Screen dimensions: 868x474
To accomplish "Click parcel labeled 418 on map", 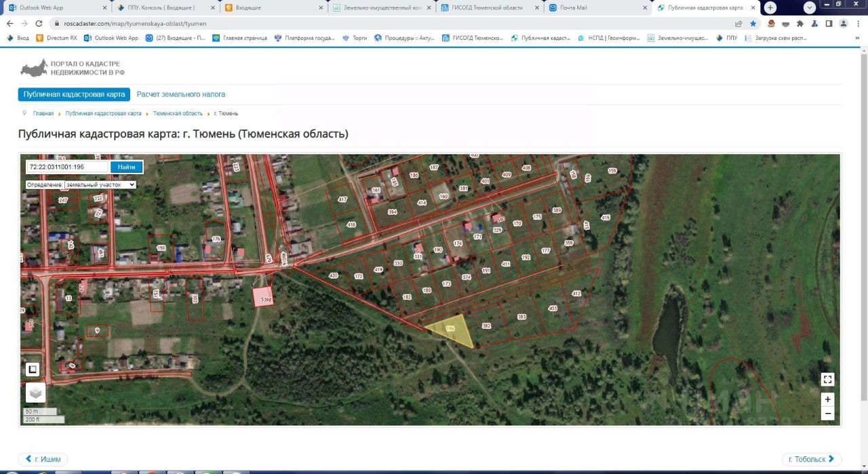I will tap(351, 224).
